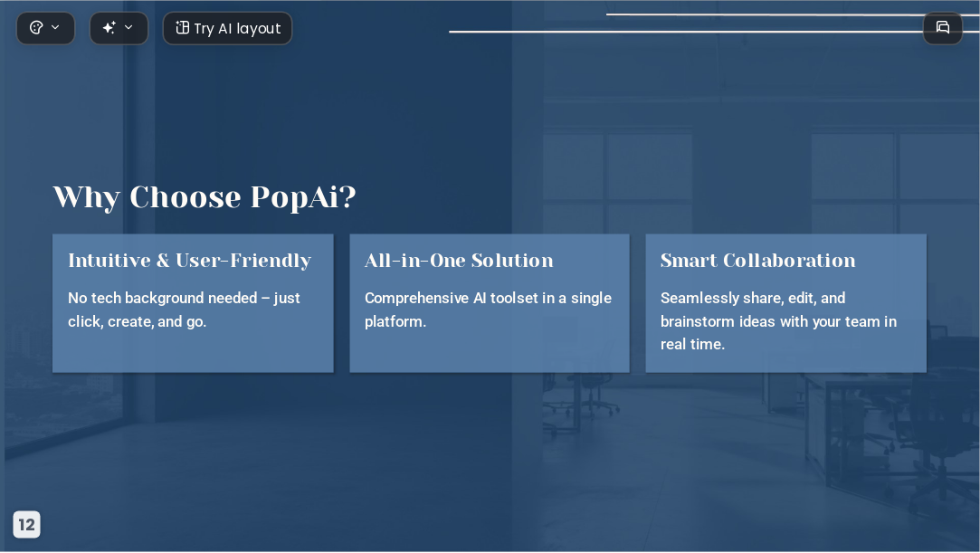Open the AI sparkle edit dropdown
The height and width of the screenshot is (553, 980).
point(119,28)
